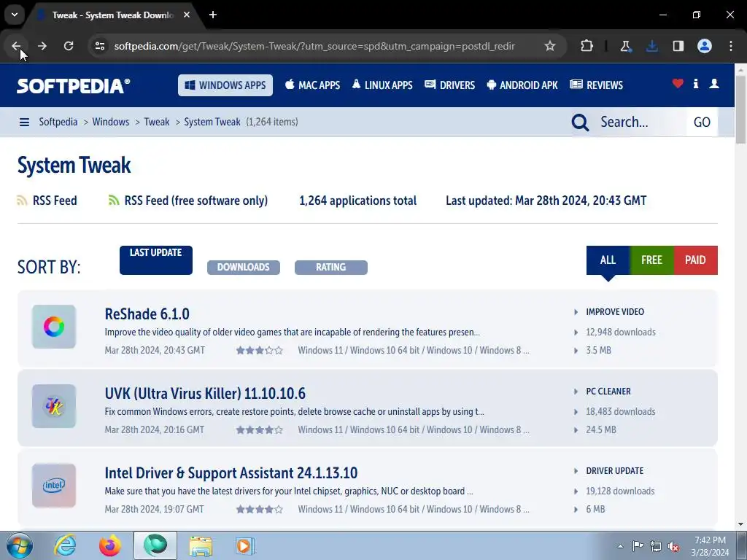The width and height of the screenshot is (747, 560).
Task: Filter to FREE software only
Action: click(651, 260)
